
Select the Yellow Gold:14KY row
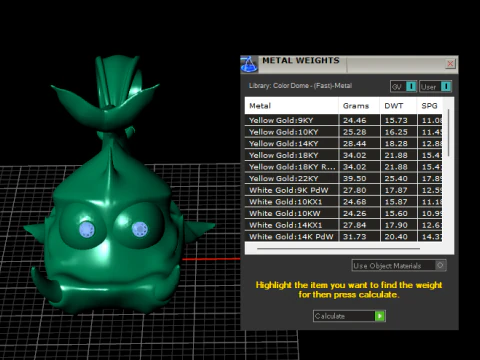pos(344,144)
